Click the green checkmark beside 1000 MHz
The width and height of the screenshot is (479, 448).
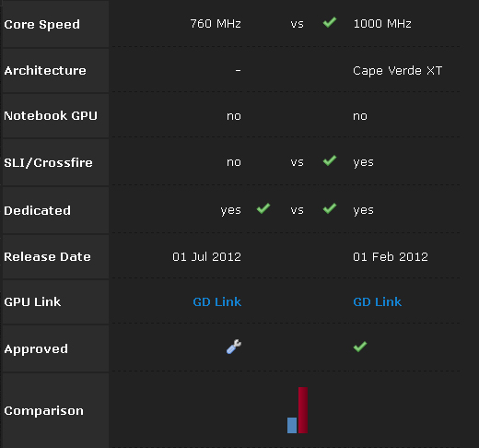pos(330,22)
